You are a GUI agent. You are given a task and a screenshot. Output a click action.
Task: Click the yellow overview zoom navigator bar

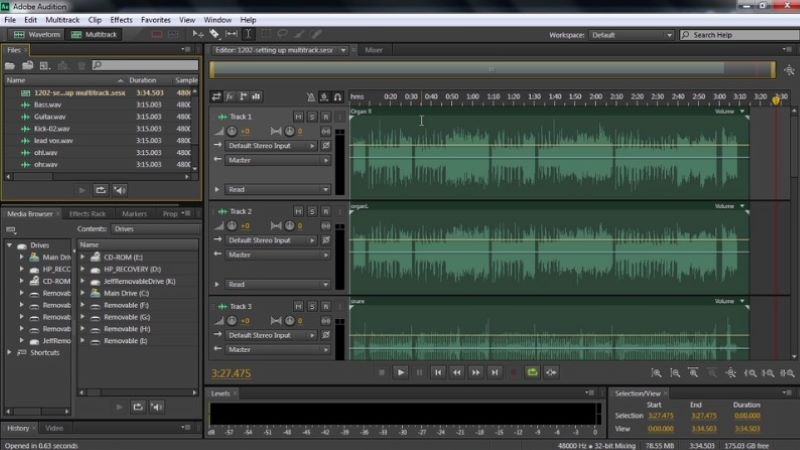(492, 69)
